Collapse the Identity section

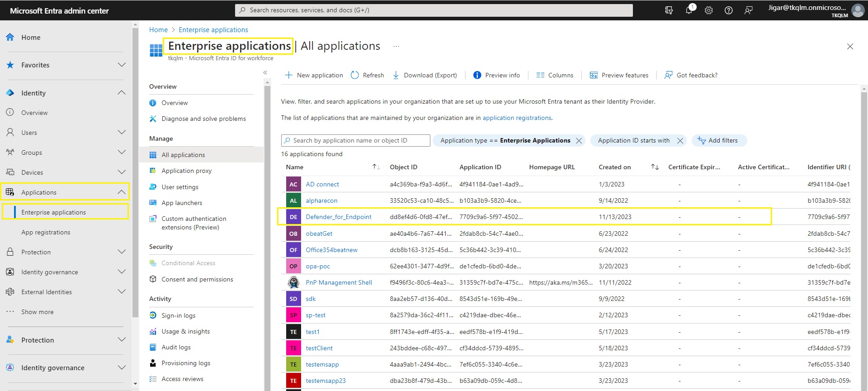122,93
